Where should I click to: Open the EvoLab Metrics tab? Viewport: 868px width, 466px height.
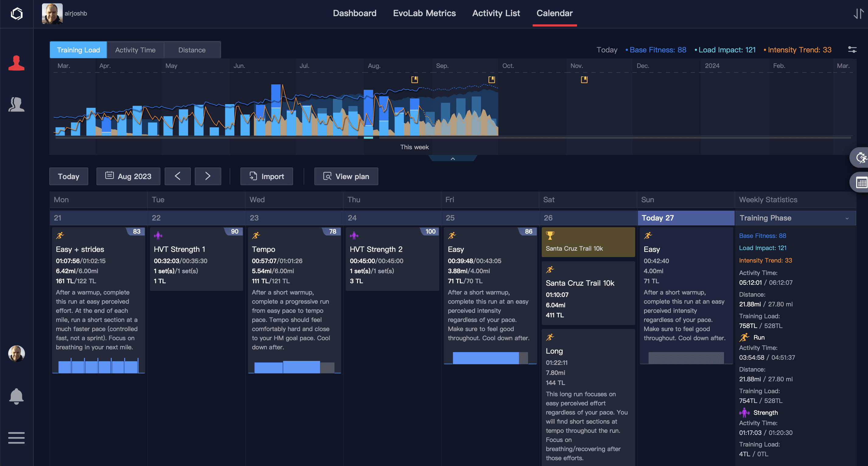point(424,13)
